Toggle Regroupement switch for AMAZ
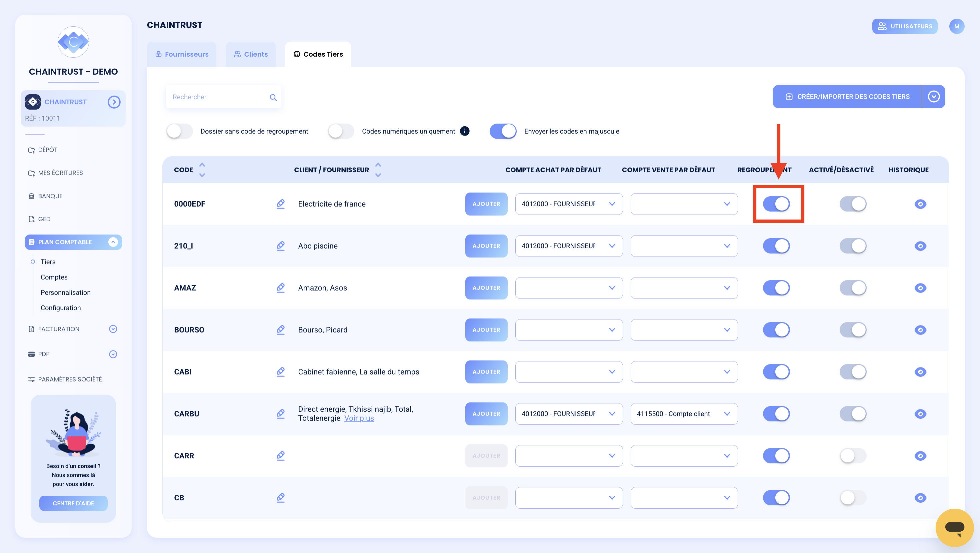Image resolution: width=980 pixels, height=553 pixels. [x=776, y=288]
